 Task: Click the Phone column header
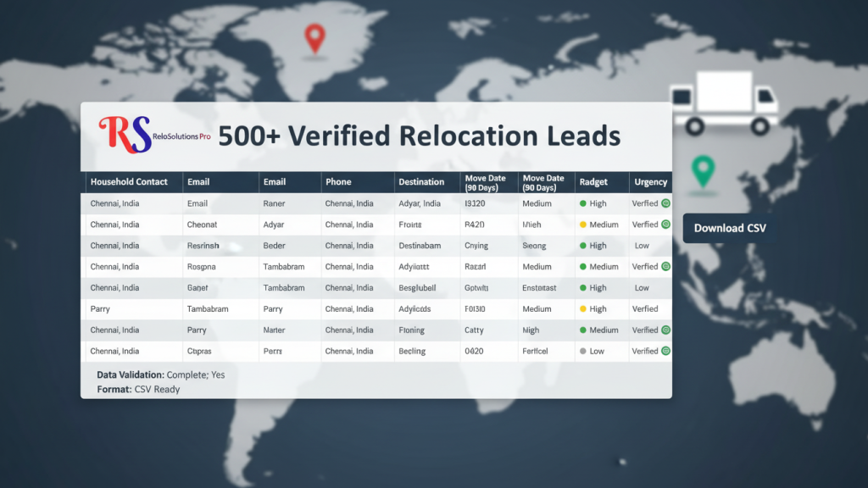point(337,182)
